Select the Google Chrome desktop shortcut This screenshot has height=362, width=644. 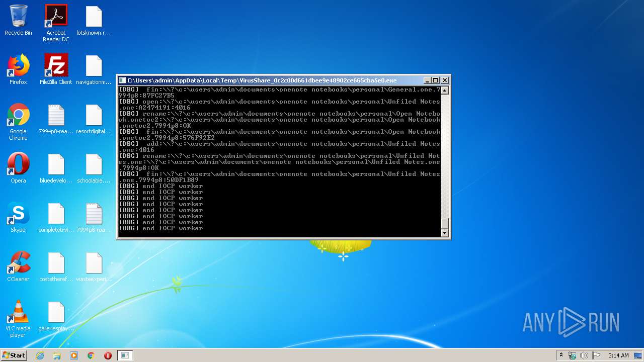[x=18, y=122]
